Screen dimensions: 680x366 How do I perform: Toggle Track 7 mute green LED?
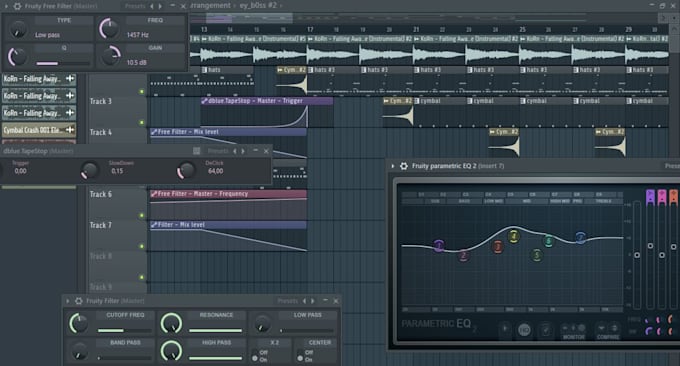pyautogui.click(x=141, y=246)
